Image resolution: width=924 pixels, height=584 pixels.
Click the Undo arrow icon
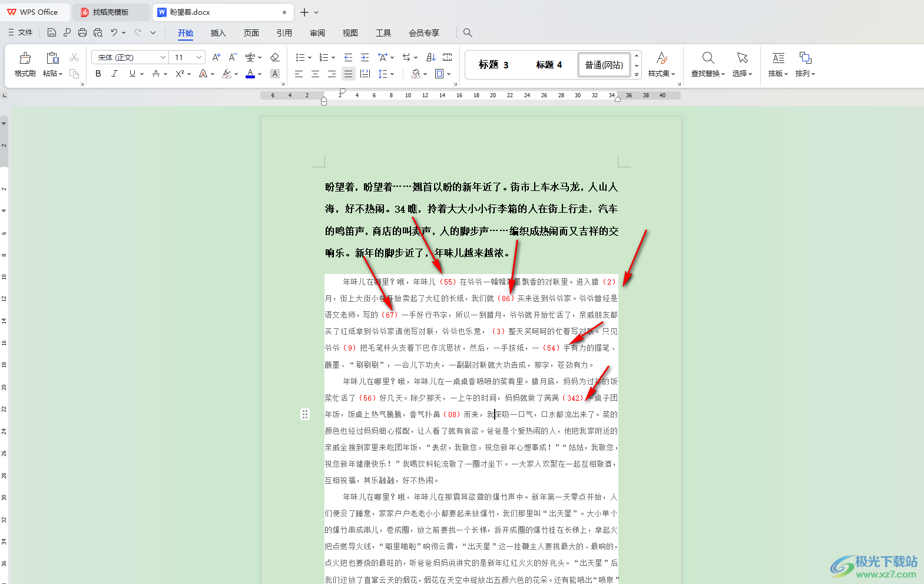point(114,32)
